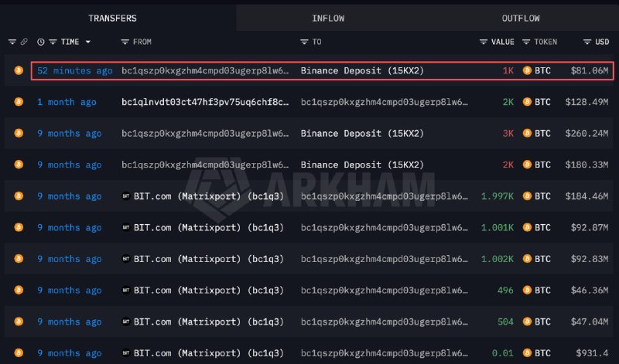Open the TIME column filter icon
This screenshot has width=619, height=364.
click(53, 42)
